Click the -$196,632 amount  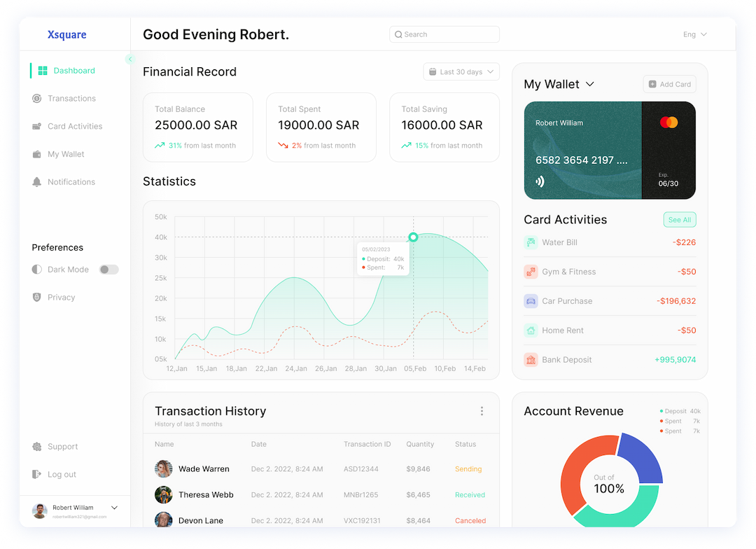(676, 301)
